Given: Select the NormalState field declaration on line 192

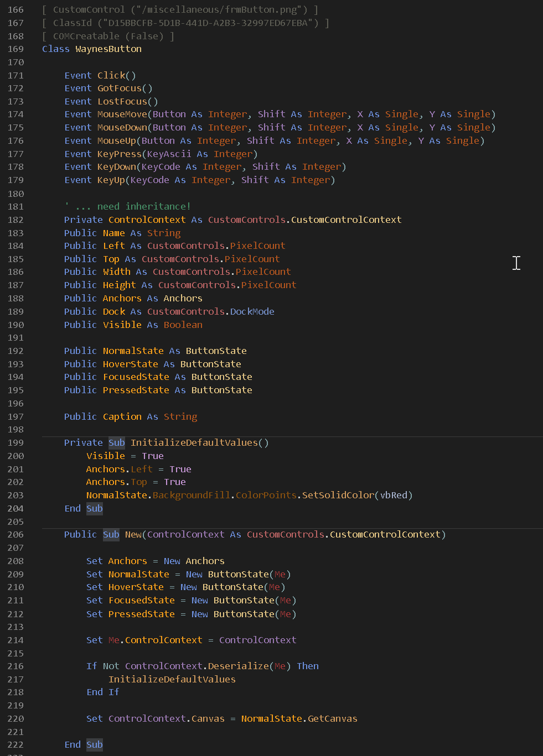Looking at the screenshot, I should tap(133, 350).
